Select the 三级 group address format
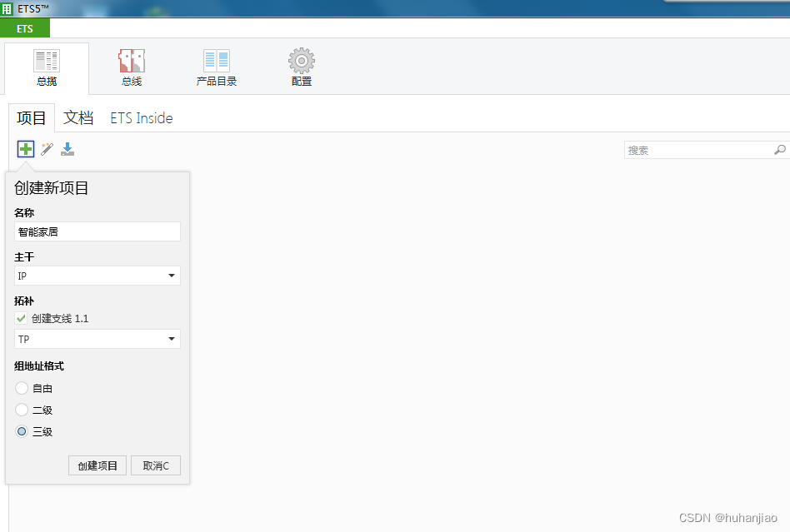Image resolution: width=790 pixels, height=532 pixels. click(x=22, y=431)
